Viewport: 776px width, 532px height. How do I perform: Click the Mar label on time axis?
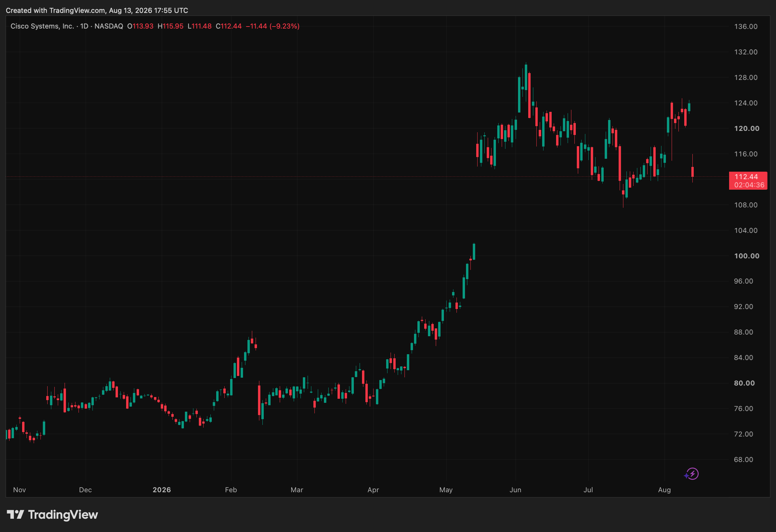[297, 490]
